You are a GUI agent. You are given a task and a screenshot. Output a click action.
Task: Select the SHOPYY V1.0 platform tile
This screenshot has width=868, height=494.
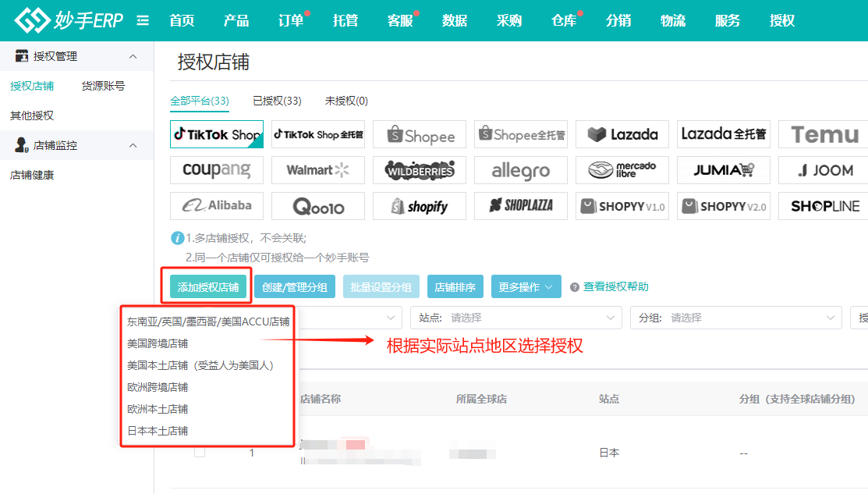622,206
